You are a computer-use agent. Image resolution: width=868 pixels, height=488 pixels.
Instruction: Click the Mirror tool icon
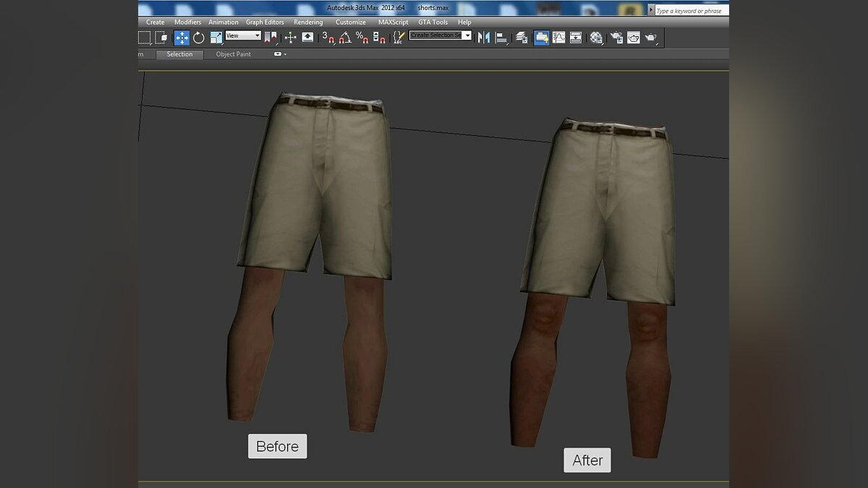point(484,38)
